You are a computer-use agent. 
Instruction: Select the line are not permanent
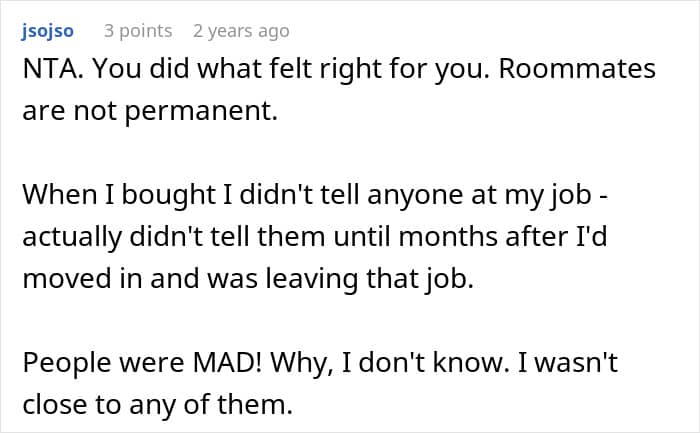[x=150, y=111]
